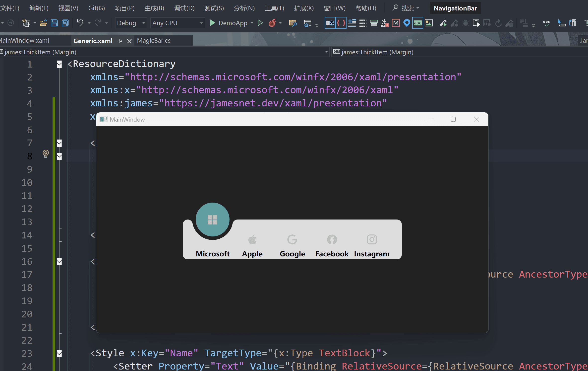Toggle pin on Generic.xaml tab
This screenshot has width=588, height=371.
(x=120, y=41)
